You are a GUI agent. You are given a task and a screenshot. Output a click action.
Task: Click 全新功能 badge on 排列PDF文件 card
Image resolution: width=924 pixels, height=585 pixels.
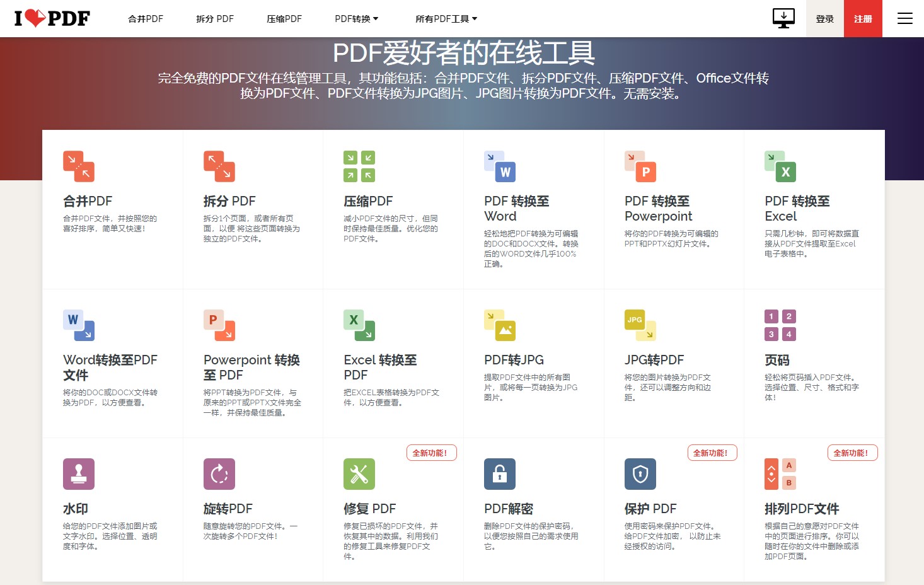point(852,453)
